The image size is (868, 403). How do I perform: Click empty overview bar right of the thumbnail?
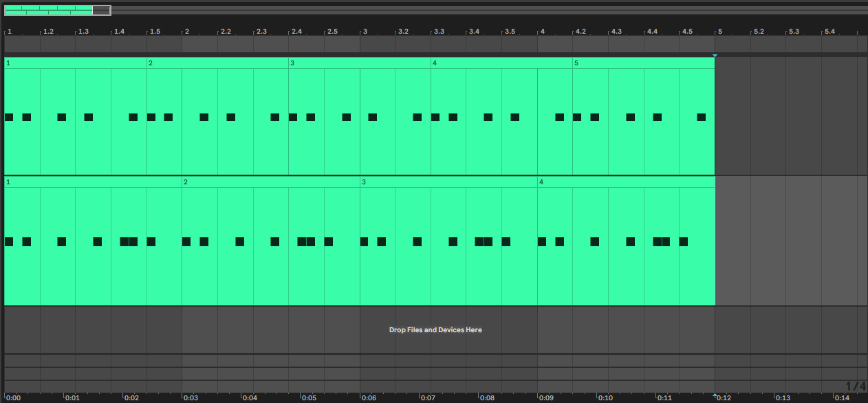coord(481,10)
